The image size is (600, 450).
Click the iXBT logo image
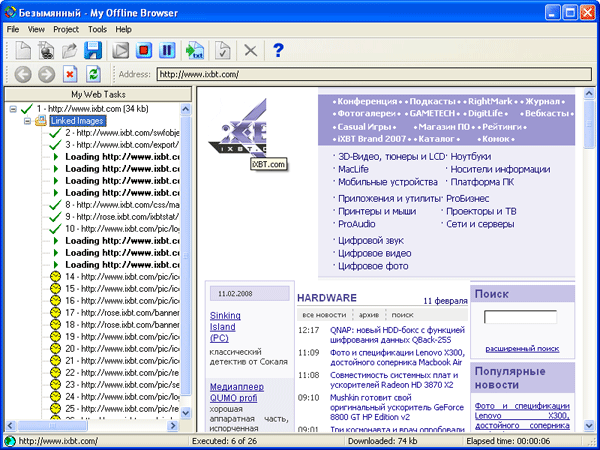237,129
